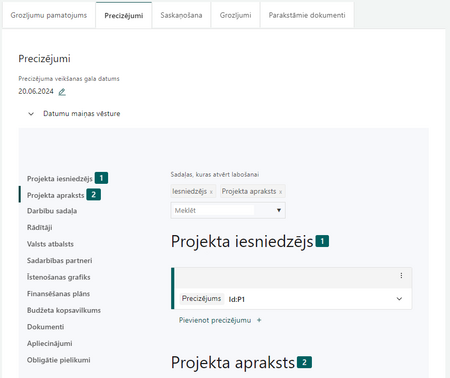The height and width of the screenshot is (378, 450).
Task: Click badge 2 beside Projekta apraksts sidebar
Action: [x=94, y=195]
